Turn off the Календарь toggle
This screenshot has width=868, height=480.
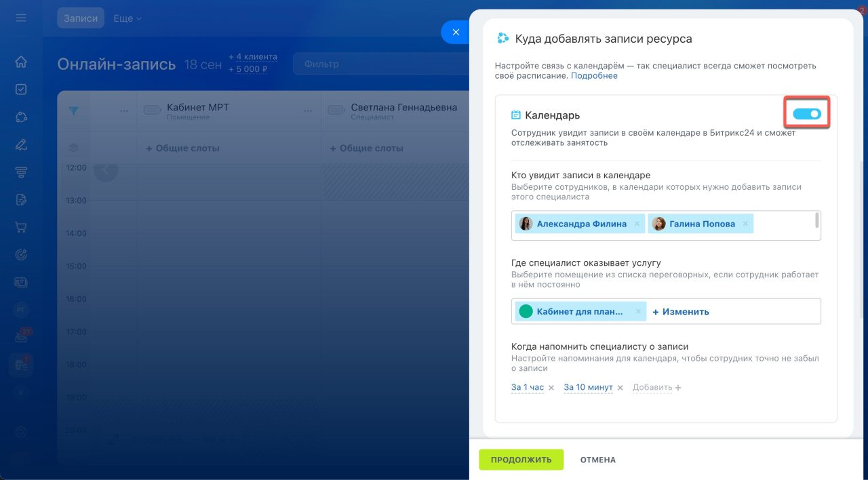806,115
